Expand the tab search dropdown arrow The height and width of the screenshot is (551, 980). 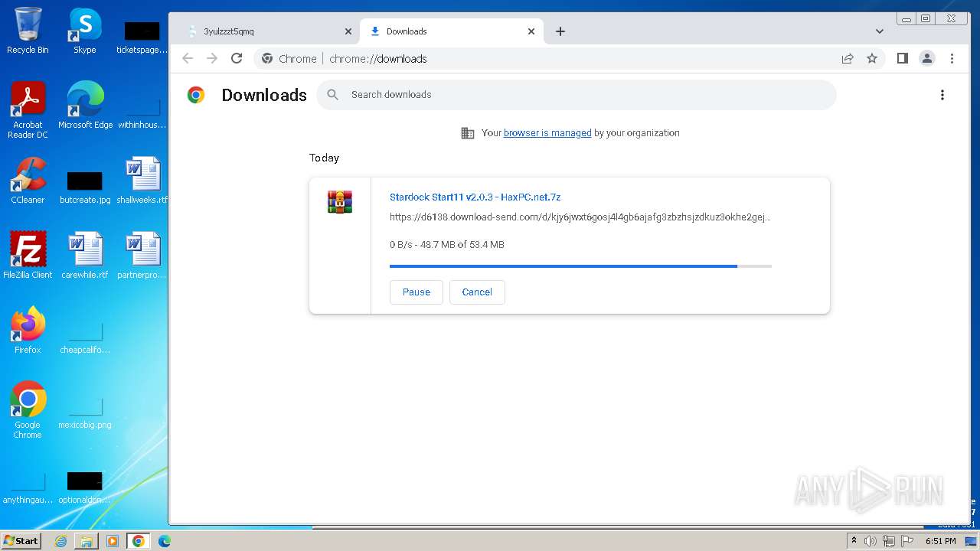pyautogui.click(x=880, y=31)
